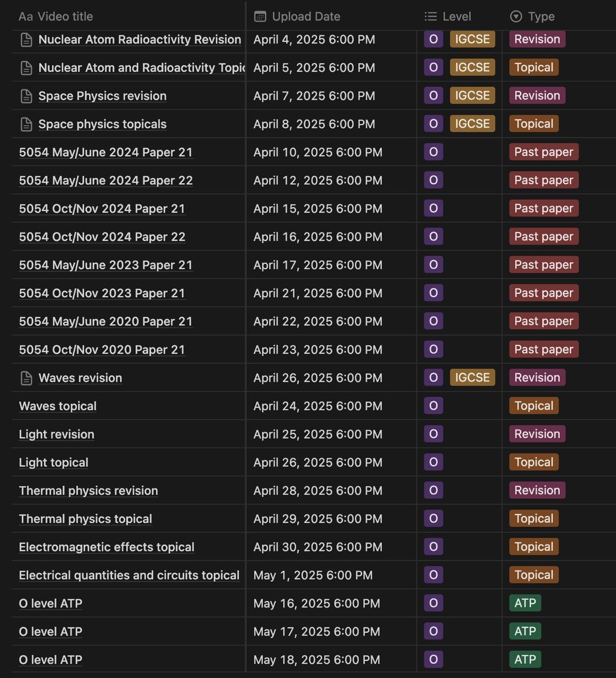Click list icon in Level column header
Screen dimensions: 616x678
point(431,16)
